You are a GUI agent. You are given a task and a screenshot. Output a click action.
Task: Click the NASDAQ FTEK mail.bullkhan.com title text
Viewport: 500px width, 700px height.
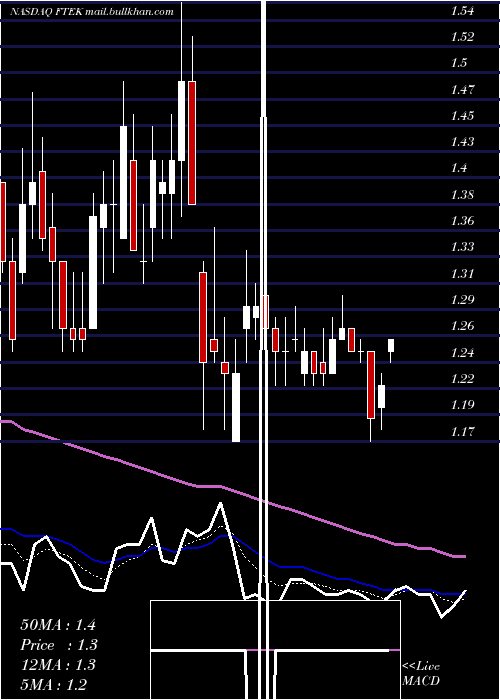point(92,12)
